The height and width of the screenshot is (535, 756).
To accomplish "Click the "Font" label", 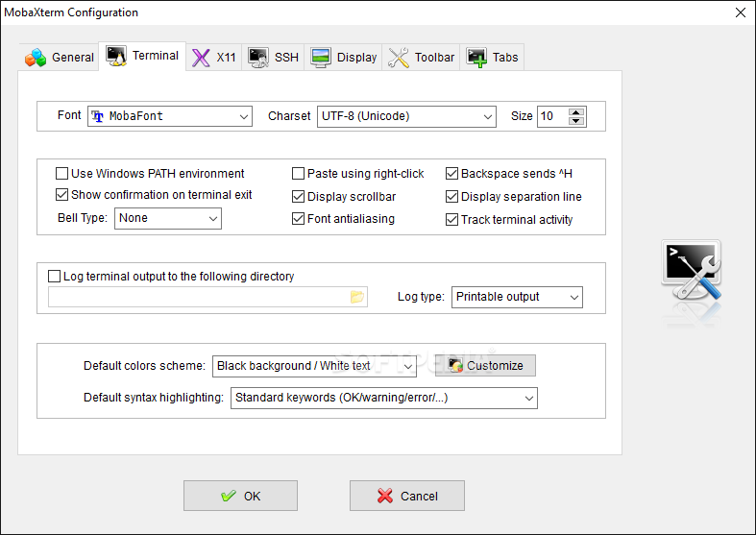I will pos(69,115).
